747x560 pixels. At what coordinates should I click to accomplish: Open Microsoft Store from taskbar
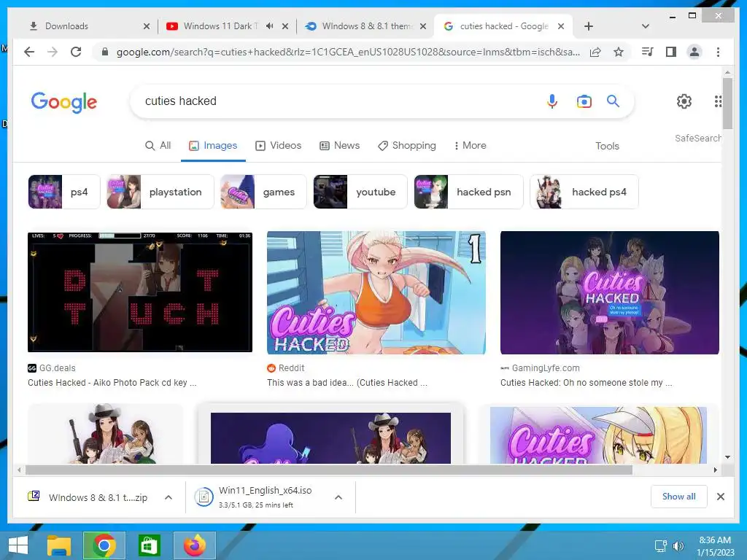click(149, 545)
